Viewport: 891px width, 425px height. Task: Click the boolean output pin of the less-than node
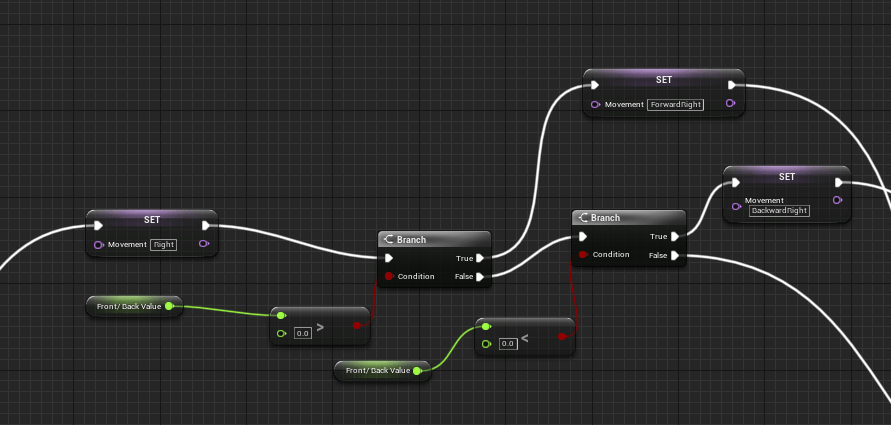(563, 337)
